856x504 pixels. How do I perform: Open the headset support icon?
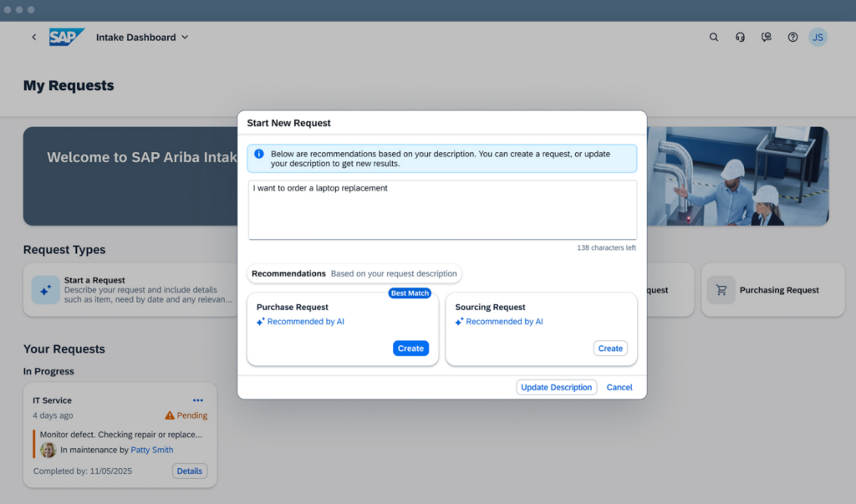tap(740, 37)
